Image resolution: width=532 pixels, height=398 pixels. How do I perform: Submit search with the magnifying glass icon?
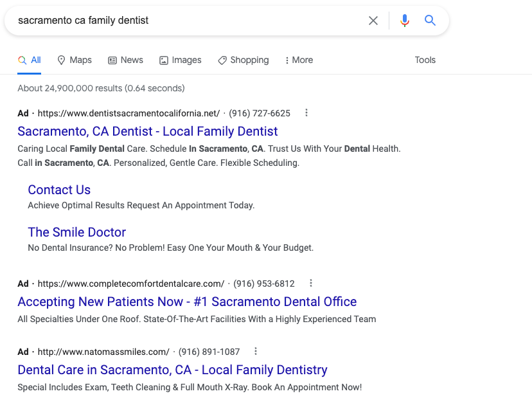pos(430,21)
